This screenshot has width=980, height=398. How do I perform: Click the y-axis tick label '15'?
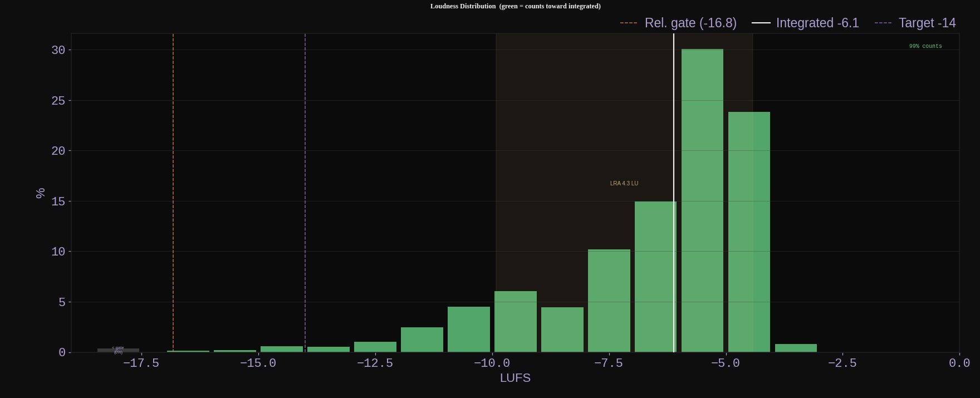pyautogui.click(x=58, y=202)
